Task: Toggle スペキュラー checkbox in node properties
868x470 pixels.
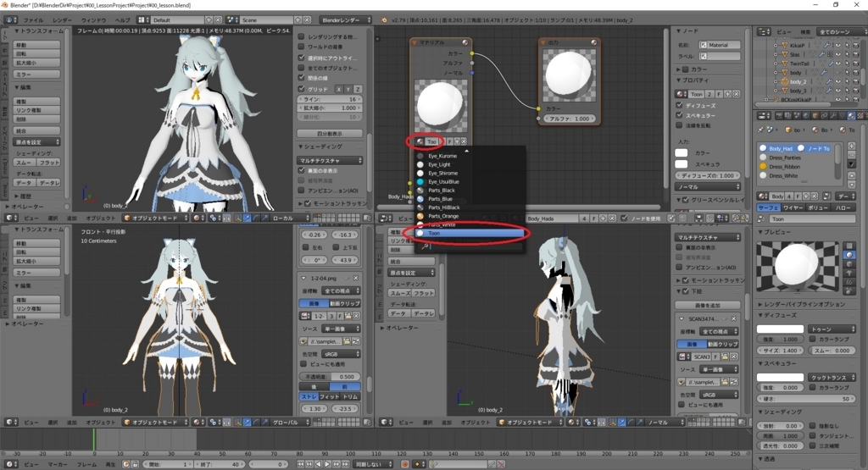Action: tap(680, 115)
